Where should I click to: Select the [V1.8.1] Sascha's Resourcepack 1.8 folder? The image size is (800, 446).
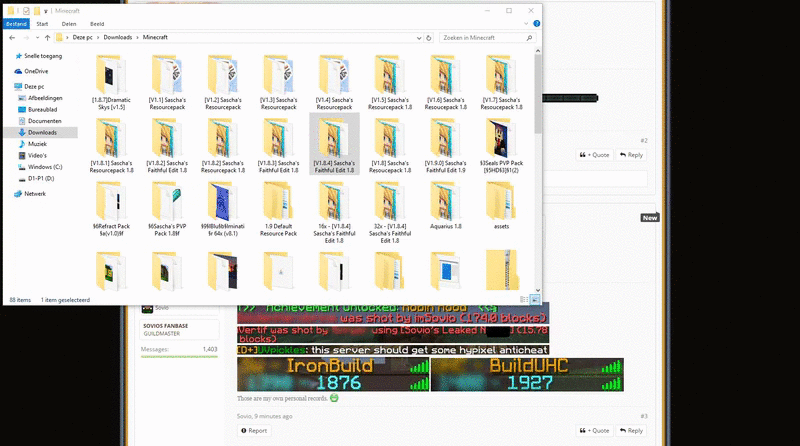[111, 145]
